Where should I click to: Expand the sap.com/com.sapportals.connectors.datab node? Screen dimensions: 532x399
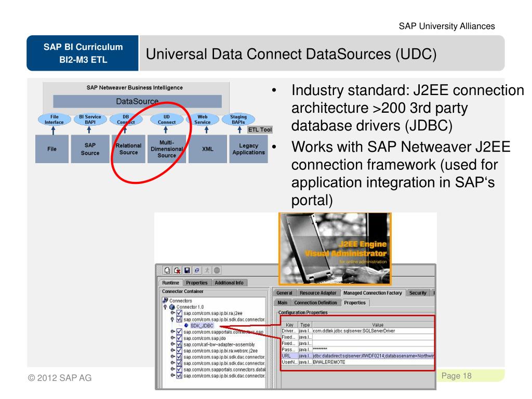click(172, 369)
